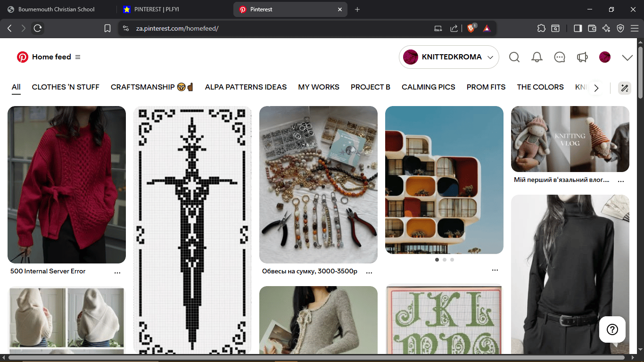Select the CLOTHES 'N STUFF tab
644x362 pixels.
click(x=66, y=87)
